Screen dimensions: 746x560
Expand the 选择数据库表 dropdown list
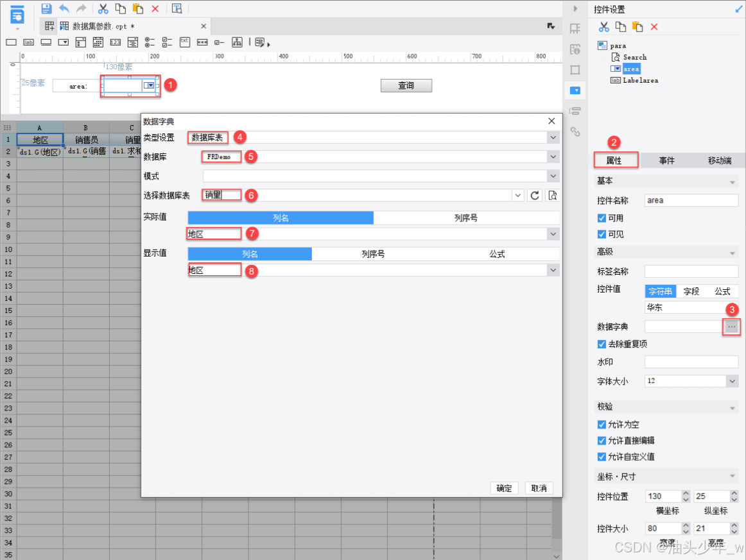click(517, 196)
